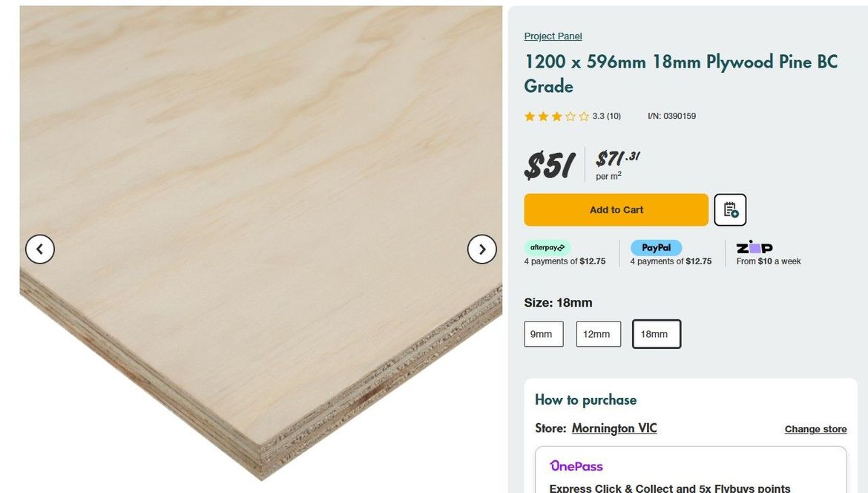Select the 9mm size option
The width and height of the screenshot is (868, 493).
[x=543, y=334]
